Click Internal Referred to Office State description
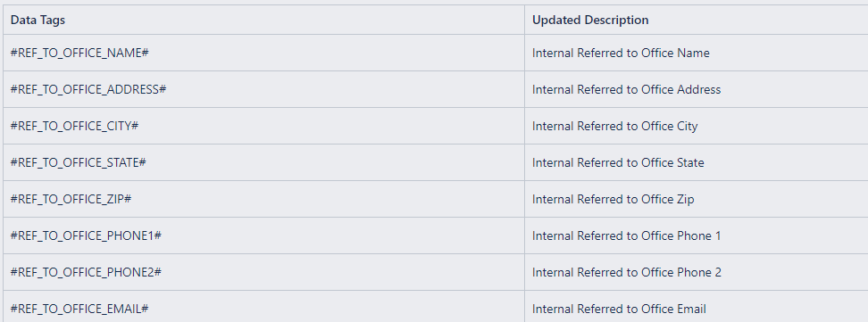 618,162
